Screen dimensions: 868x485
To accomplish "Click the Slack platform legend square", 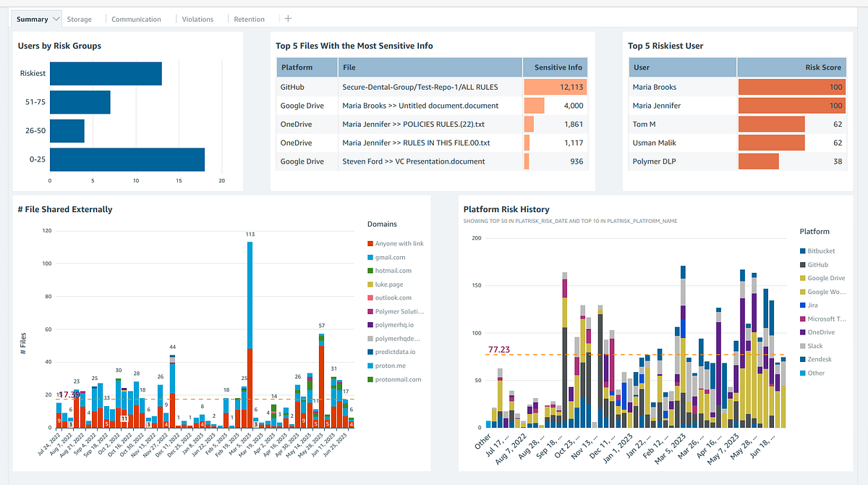I will (804, 346).
